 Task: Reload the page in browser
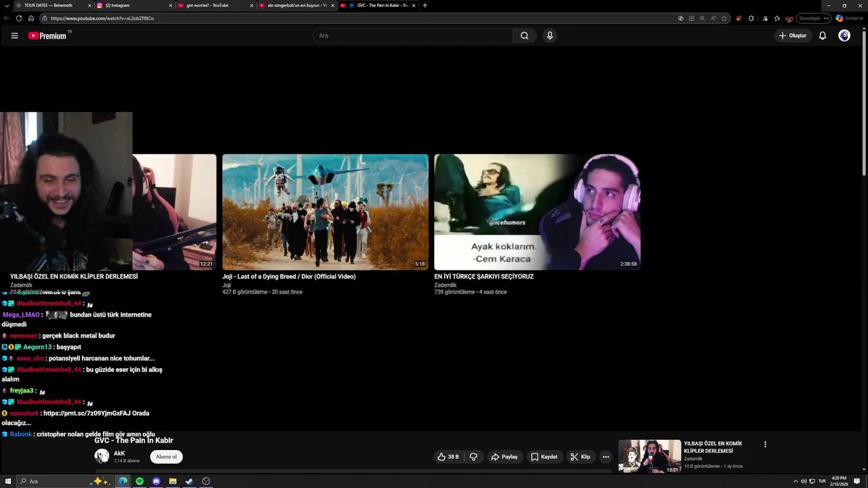[x=19, y=18]
